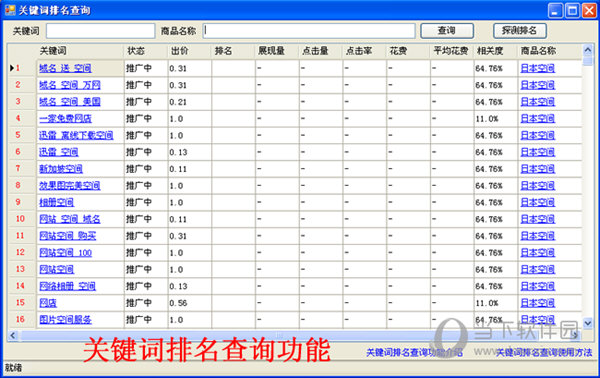Click the 0.13 bid cell in row 14
This screenshot has height=378, width=600.
(189, 286)
